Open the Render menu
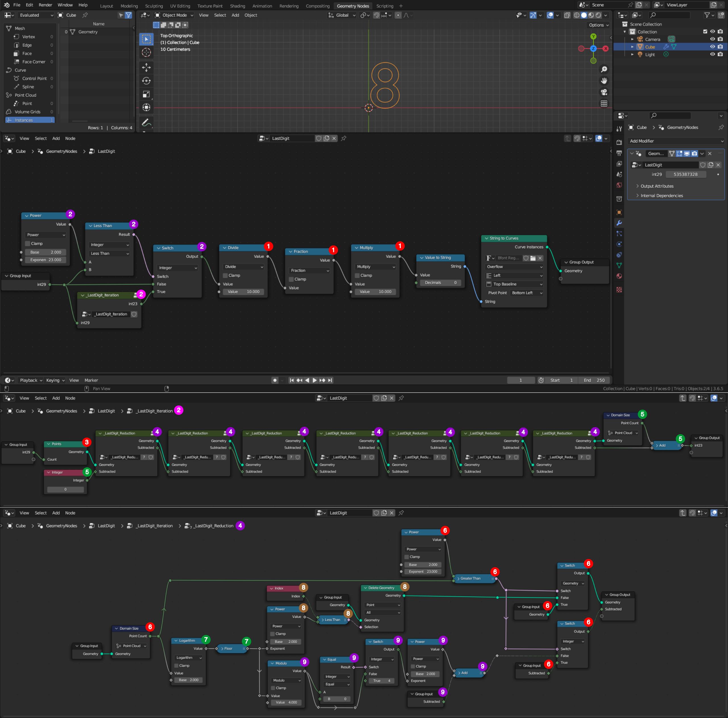The height and width of the screenshot is (718, 728). [x=45, y=5]
